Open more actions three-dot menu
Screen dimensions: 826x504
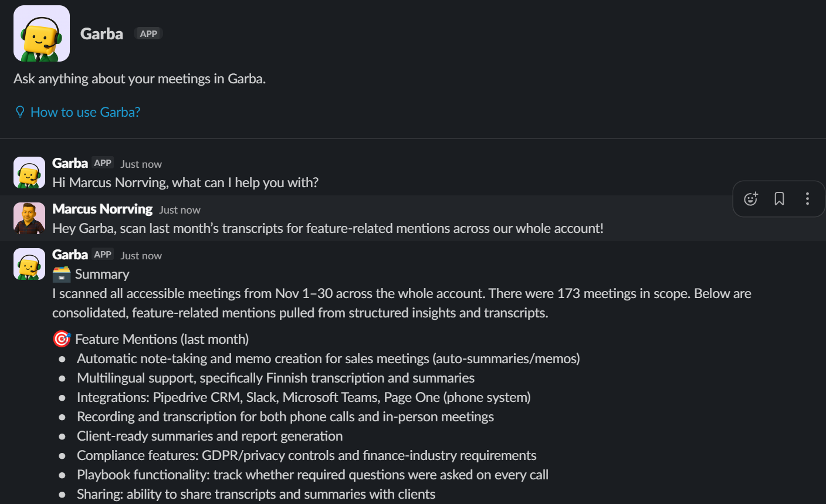[x=807, y=199]
